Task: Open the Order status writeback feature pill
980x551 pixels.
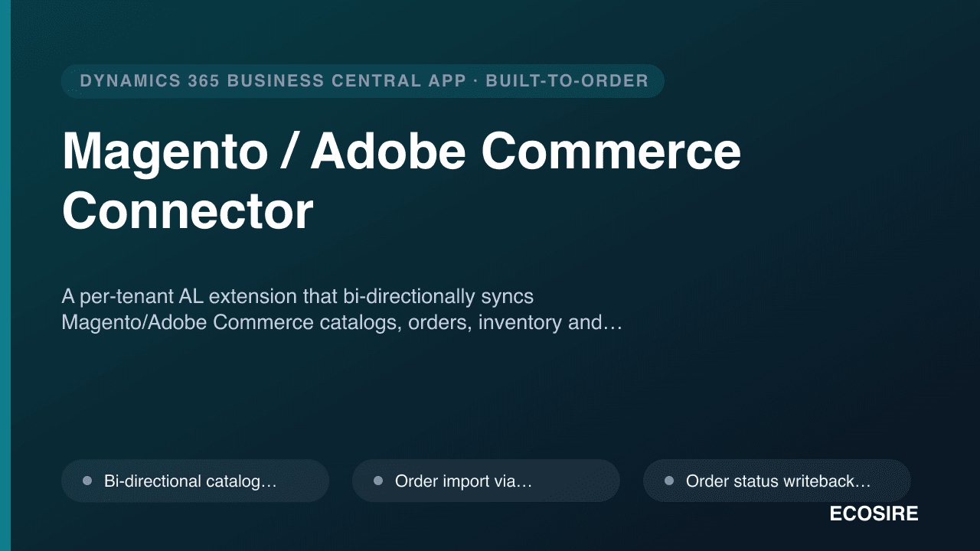Action: click(x=777, y=481)
